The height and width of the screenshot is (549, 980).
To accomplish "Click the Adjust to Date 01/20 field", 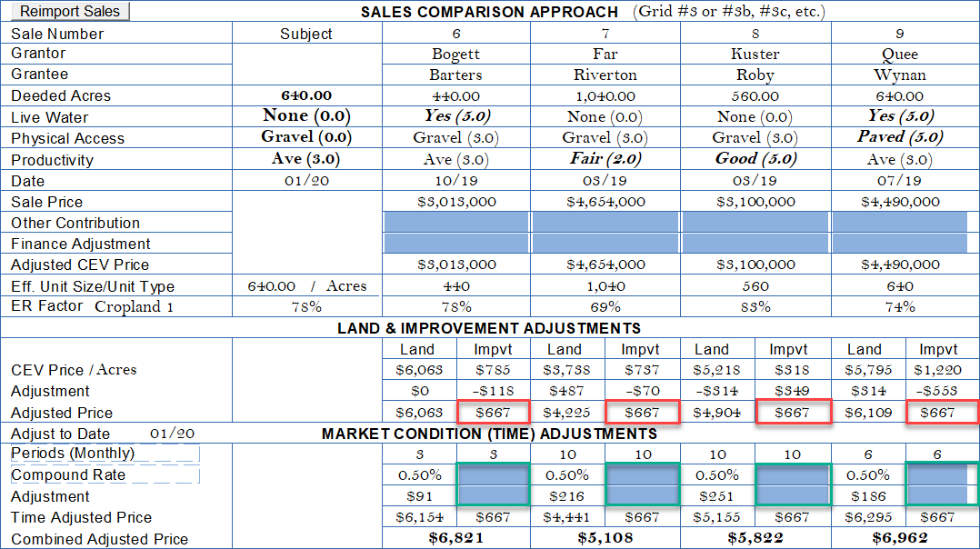I will [x=172, y=434].
